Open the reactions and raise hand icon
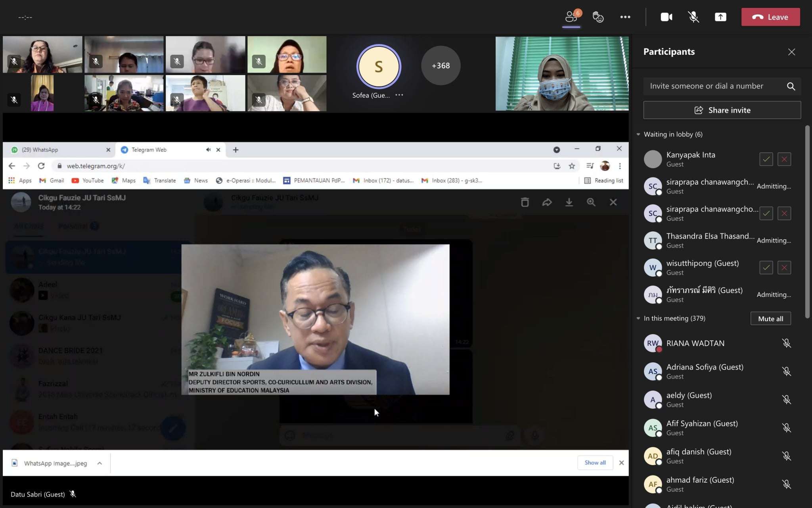 coord(598,17)
